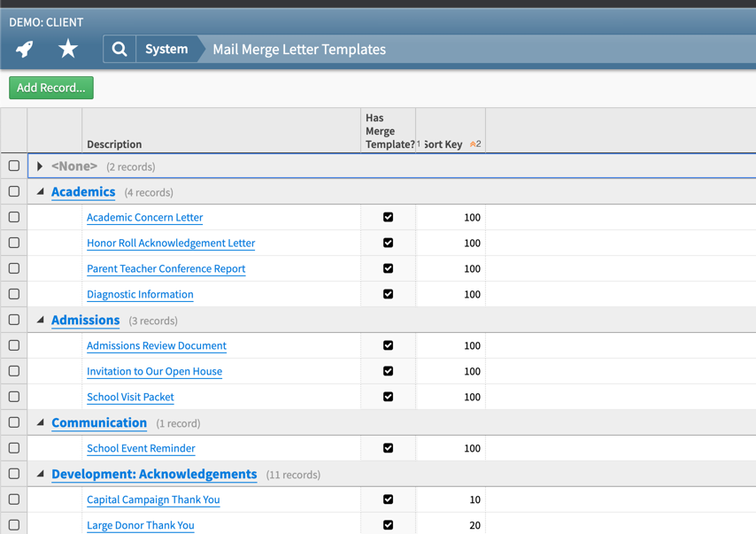Open the Academics group link
Image resolution: width=756 pixels, height=534 pixels.
[x=83, y=192]
